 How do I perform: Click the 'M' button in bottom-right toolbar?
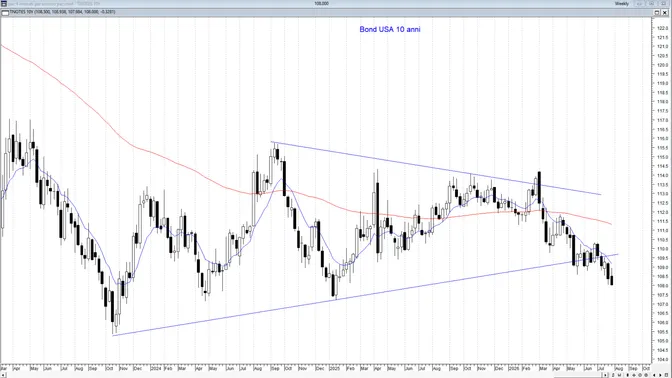click(619, 375)
